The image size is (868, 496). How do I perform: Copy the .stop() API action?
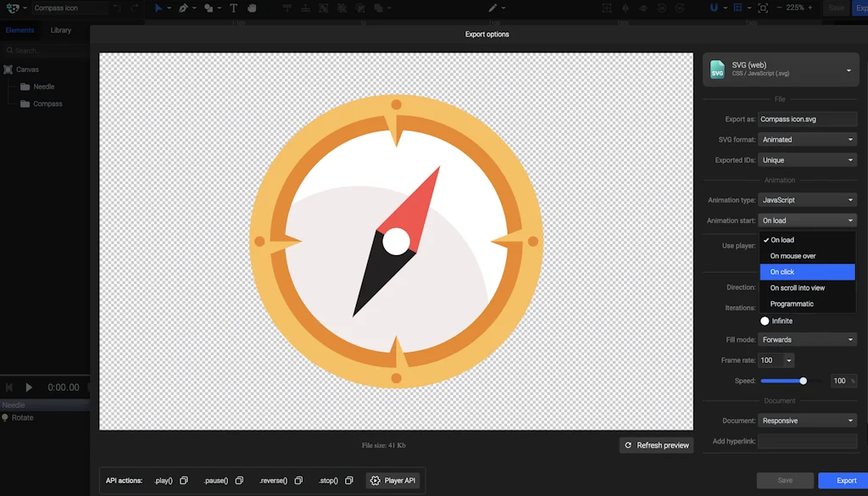[349, 481]
